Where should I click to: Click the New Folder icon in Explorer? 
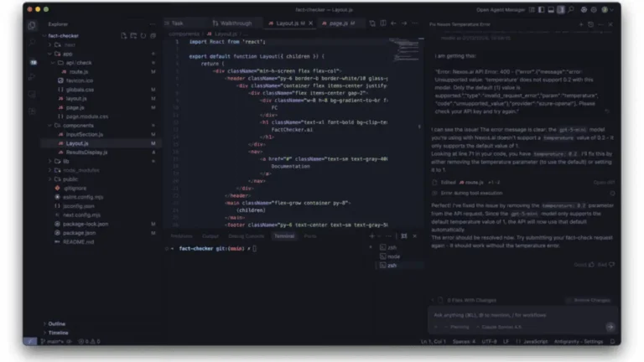point(133,36)
